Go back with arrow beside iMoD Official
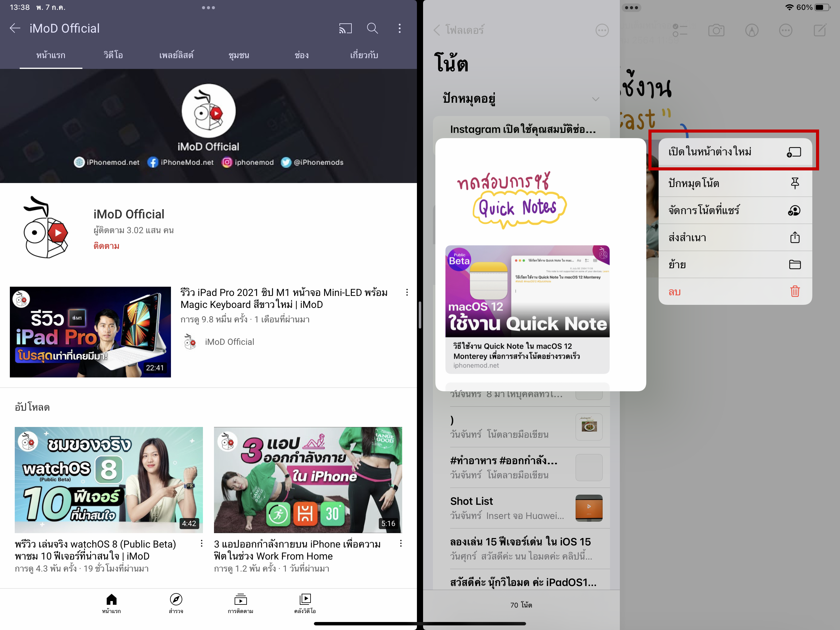The image size is (840, 630). [x=15, y=29]
